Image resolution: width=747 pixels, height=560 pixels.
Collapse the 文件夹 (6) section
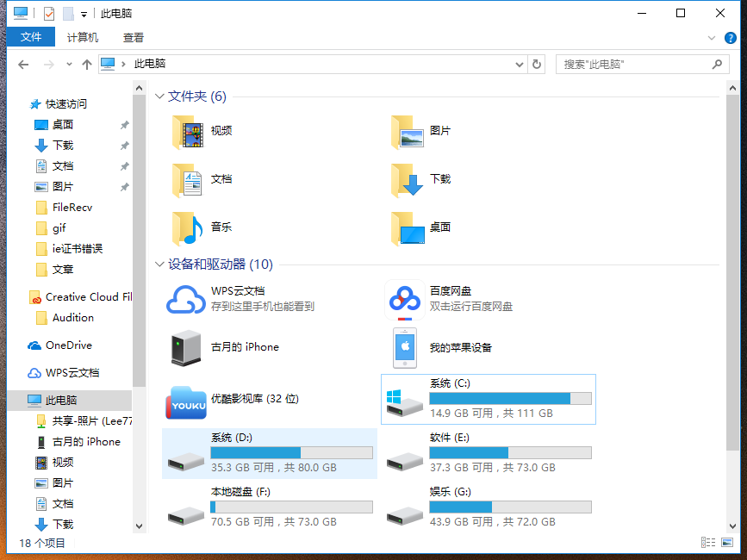(x=159, y=96)
